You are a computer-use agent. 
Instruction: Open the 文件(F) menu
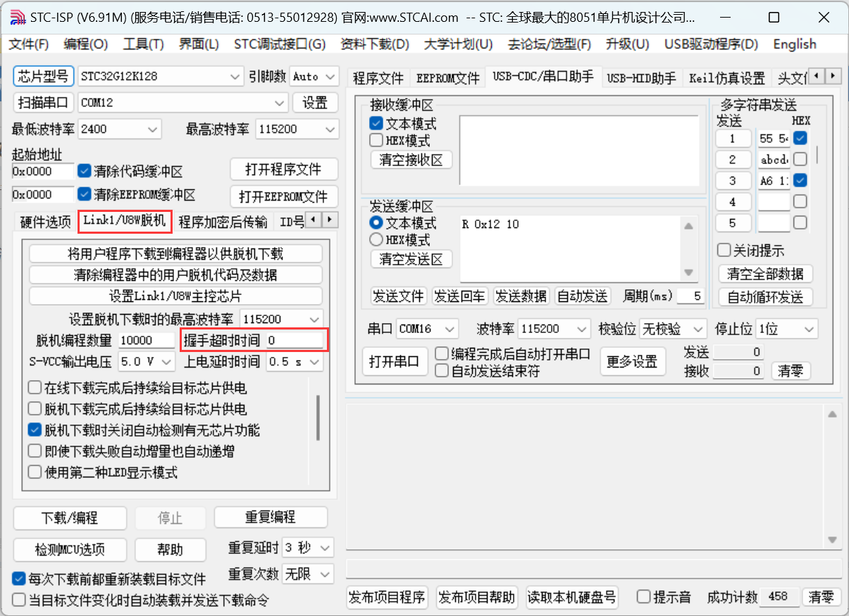(x=29, y=44)
